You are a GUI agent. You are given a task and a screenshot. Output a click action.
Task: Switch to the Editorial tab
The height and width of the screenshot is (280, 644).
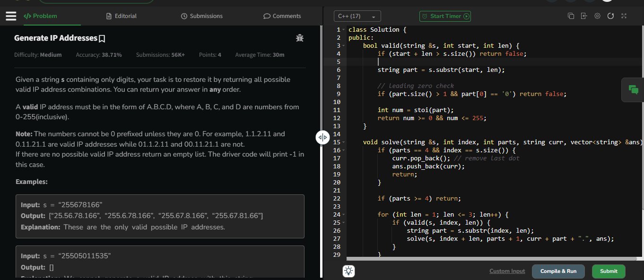pyautogui.click(x=122, y=16)
